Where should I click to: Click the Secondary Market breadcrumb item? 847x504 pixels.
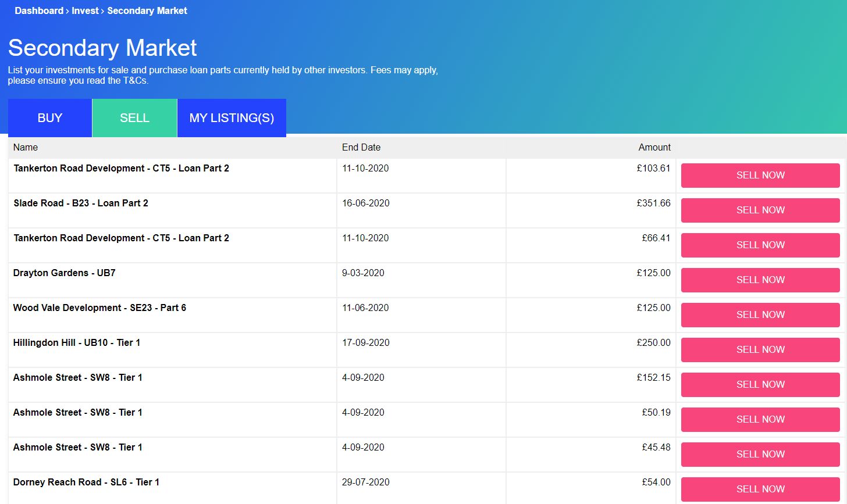pyautogui.click(x=147, y=10)
